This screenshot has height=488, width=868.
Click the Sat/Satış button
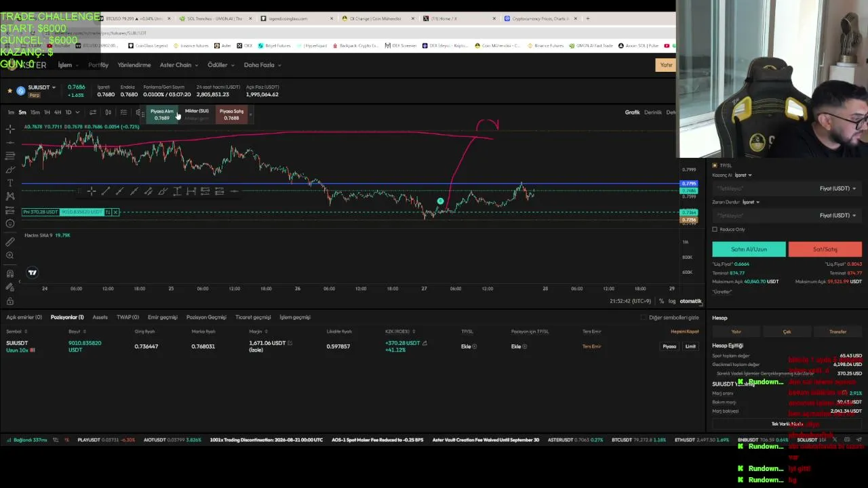click(825, 249)
